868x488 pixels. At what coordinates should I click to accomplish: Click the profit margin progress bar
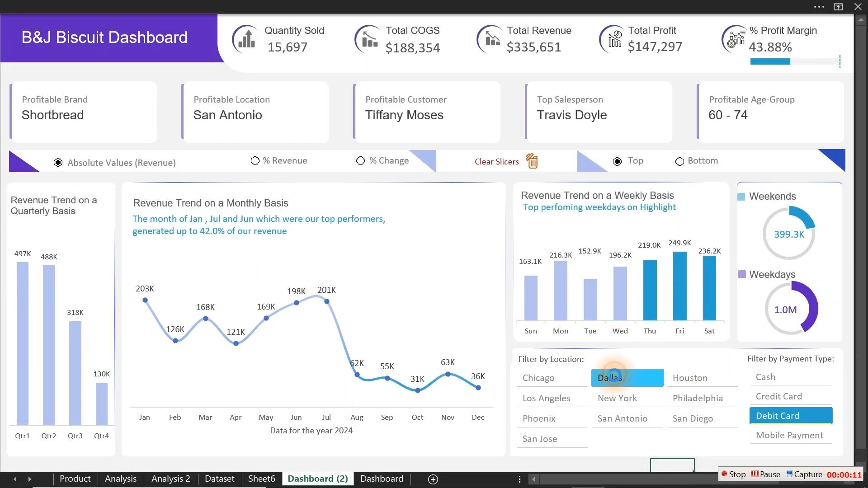(795, 61)
